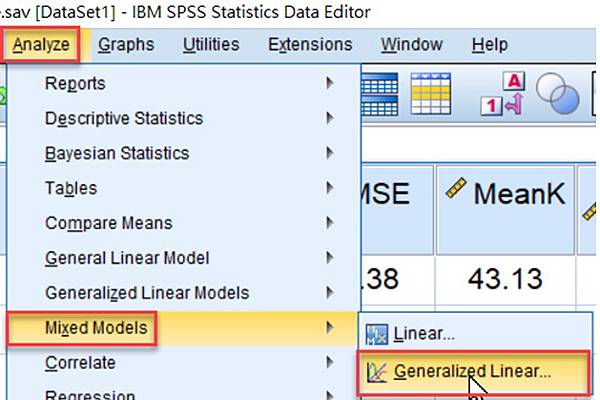Open the Graphs menu
The height and width of the screenshot is (400, 600).
(126, 44)
